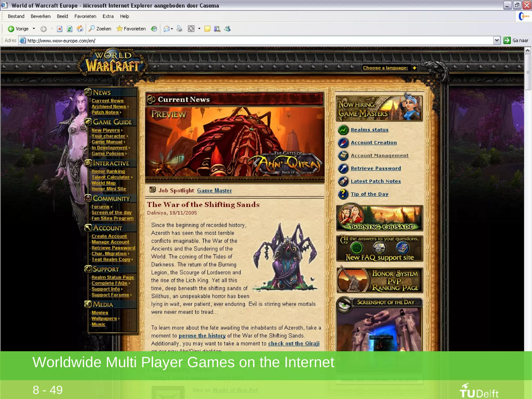Open the Favorieten menu in menu bar
Viewport: 532px width, 399px height.
click(x=85, y=16)
